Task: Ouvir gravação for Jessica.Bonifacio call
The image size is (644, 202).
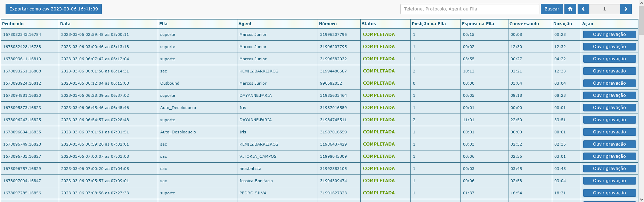Action: pyautogui.click(x=609, y=181)
